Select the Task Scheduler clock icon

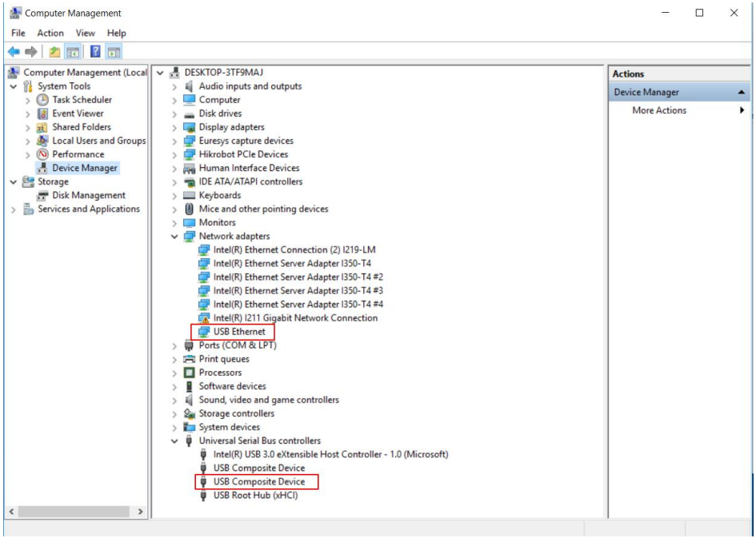pos(43,100)
